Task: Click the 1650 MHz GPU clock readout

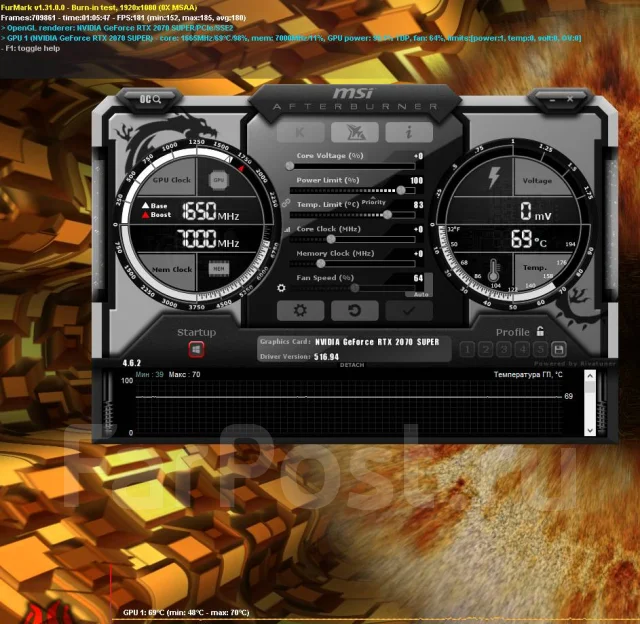Action: pos(210,211)
